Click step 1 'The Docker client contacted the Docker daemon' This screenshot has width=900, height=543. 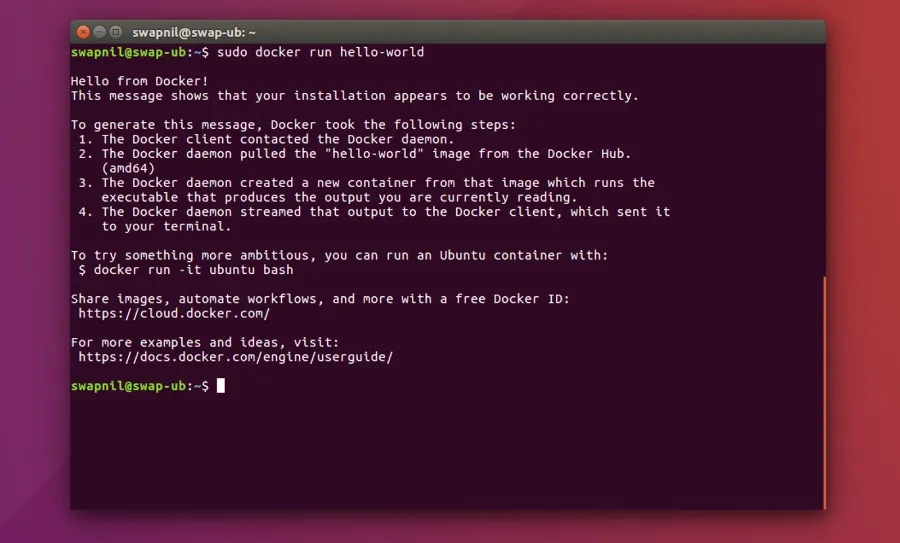[266, 139]
